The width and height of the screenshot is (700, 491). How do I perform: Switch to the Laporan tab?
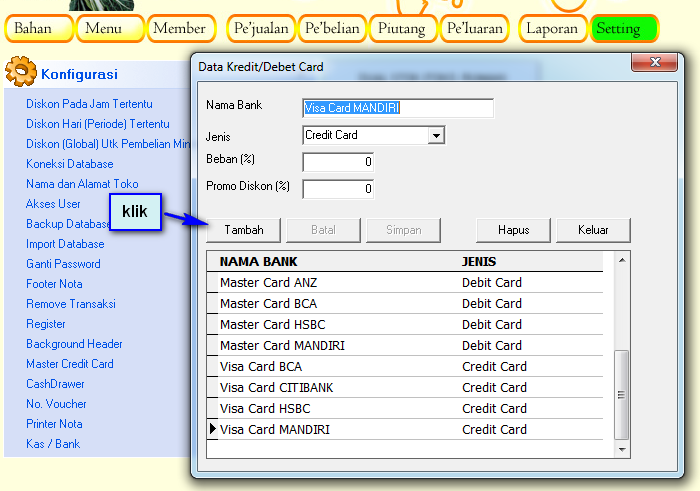pos(552,29)
